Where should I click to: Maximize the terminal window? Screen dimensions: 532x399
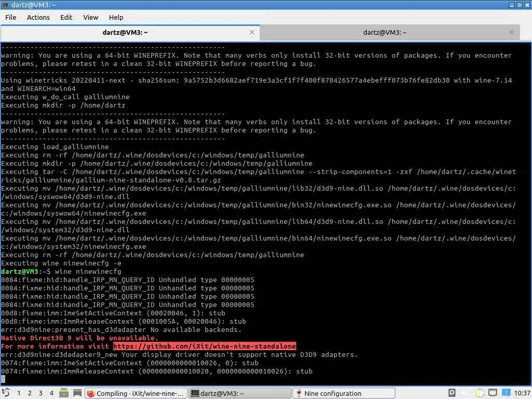coord(520,5)
